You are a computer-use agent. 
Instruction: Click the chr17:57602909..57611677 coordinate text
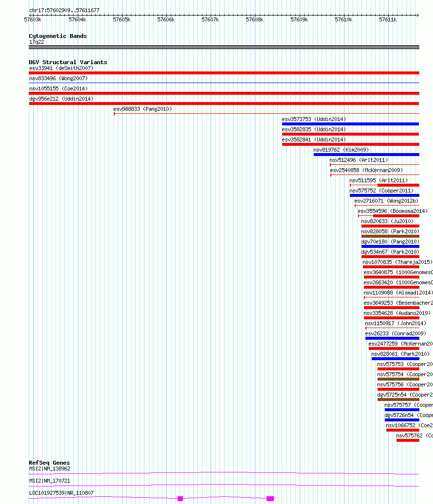(x=64, y=10)
